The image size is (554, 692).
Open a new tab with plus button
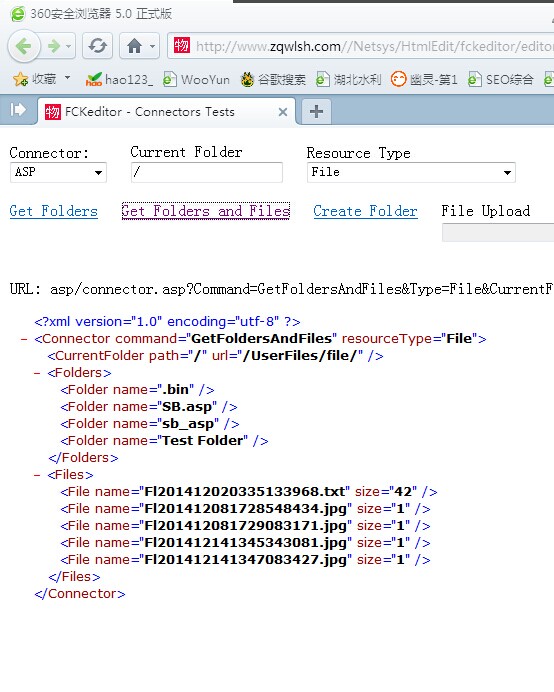(x=316, y=111)
